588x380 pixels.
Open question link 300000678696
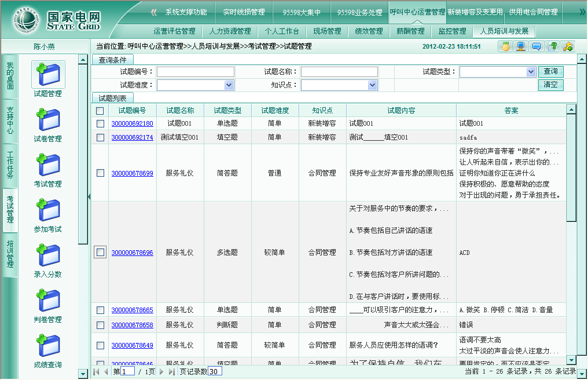[x=132, y=253]
